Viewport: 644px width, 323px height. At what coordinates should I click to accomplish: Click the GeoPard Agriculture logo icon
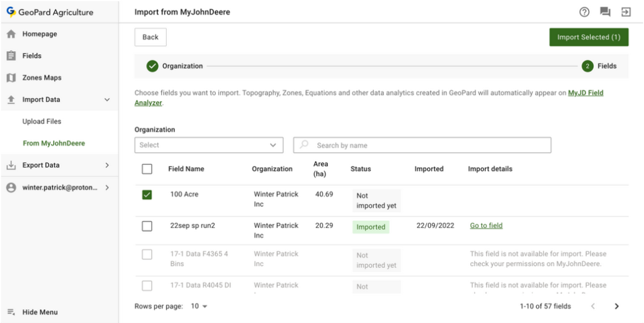tap(11, 12)
